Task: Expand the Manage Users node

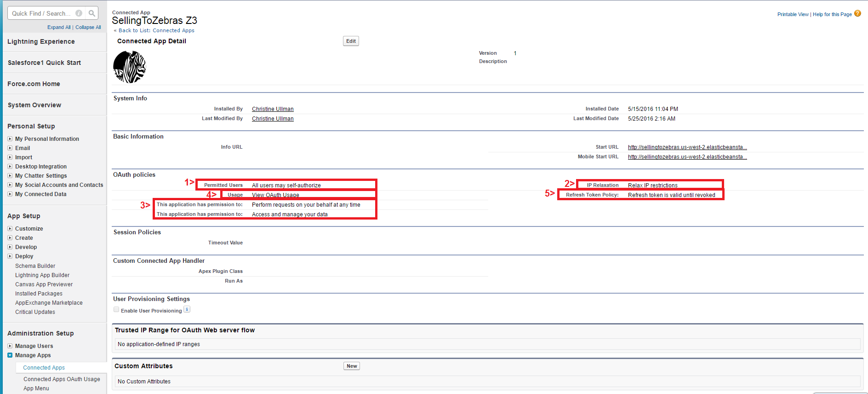Action: 10,346
